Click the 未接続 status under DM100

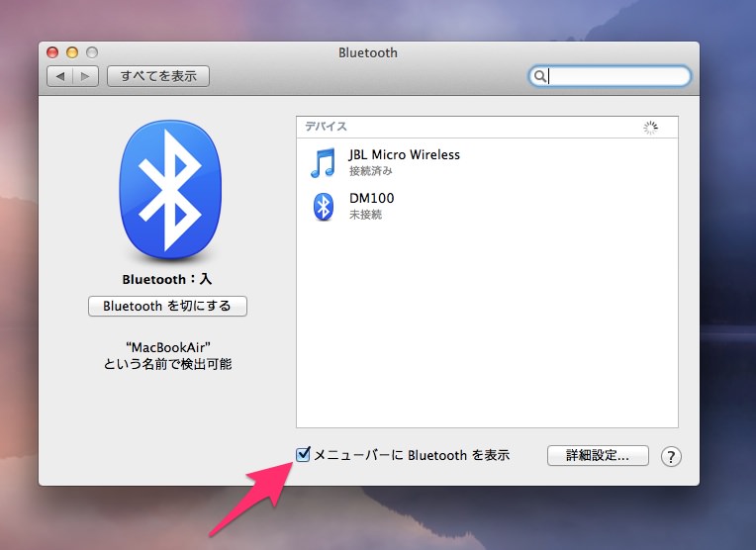click(365, 215)
